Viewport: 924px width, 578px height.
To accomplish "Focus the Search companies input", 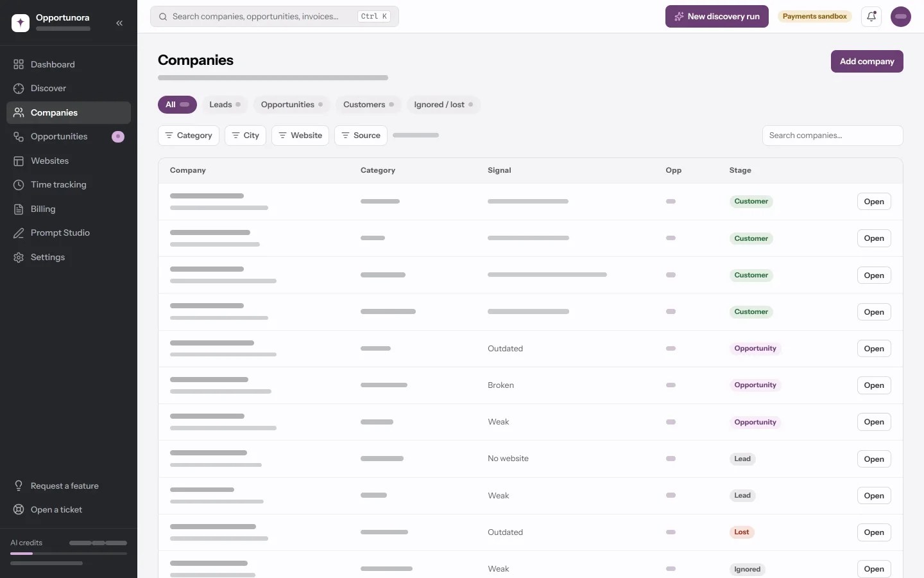I will click(x=832, y=136).
